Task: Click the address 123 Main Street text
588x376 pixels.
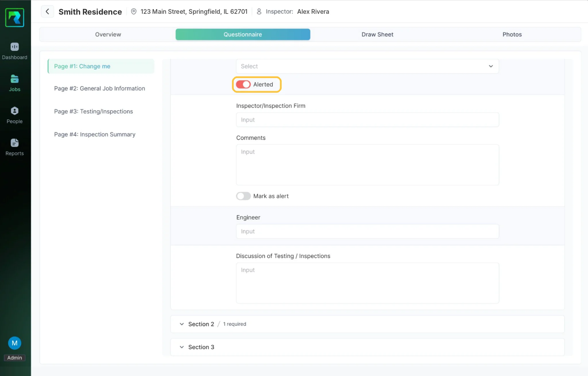Action: click(x=194, y=11)
